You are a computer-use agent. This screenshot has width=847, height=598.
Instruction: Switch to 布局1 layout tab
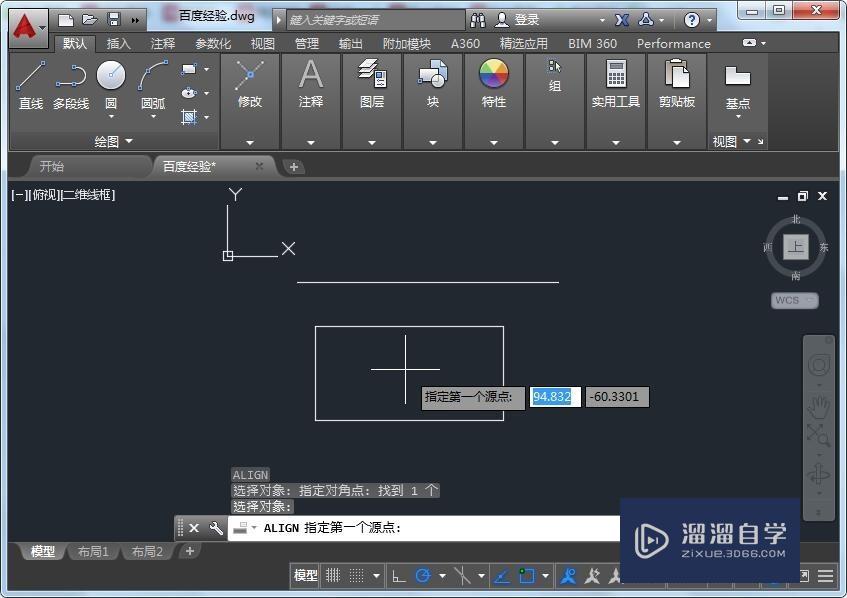coord(93,552)
